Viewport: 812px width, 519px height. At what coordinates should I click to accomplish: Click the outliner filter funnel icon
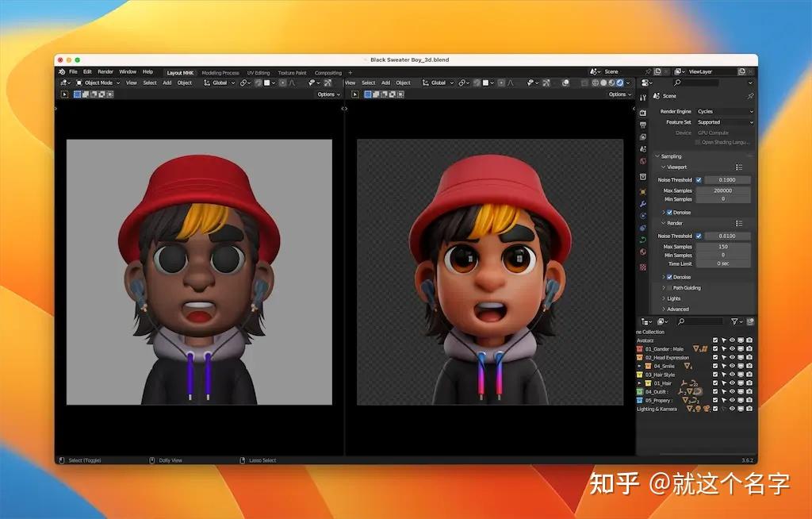pyautogui.click(x=735, y=322)
